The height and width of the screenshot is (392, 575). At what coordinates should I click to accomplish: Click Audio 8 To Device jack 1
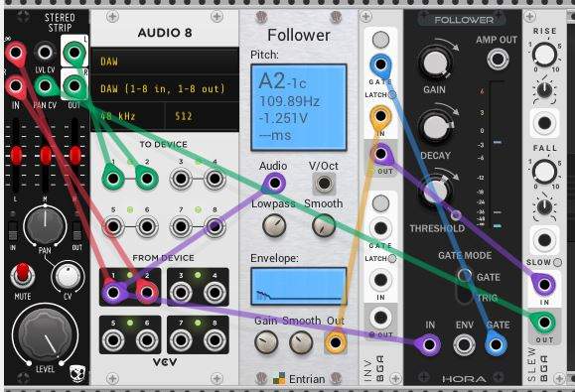pos(113,179)
